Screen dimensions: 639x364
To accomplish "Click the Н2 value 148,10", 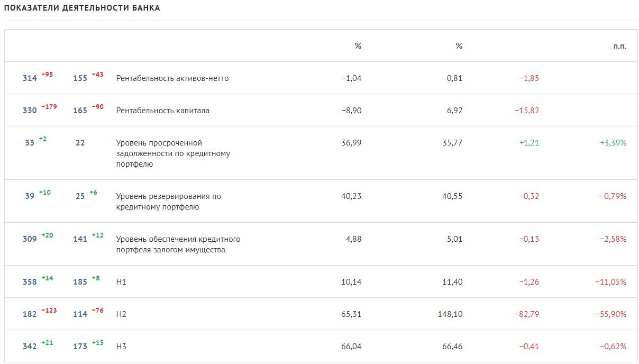I will (450, 314).
